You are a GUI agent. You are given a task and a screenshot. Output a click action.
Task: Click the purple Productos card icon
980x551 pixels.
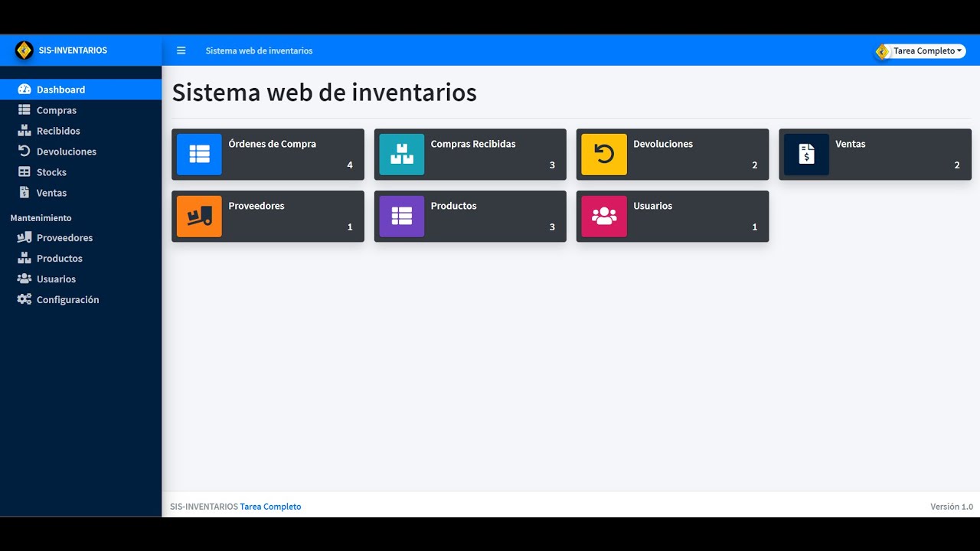pos(402,217)
